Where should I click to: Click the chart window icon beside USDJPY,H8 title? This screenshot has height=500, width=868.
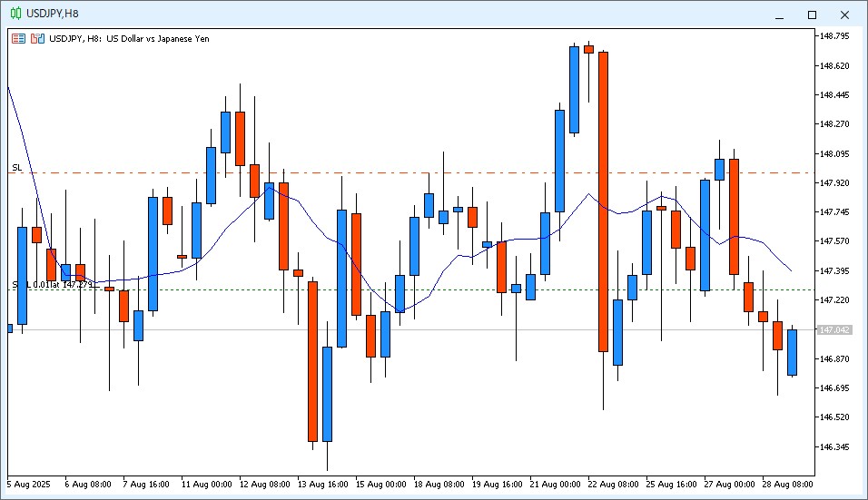point(15,14)
